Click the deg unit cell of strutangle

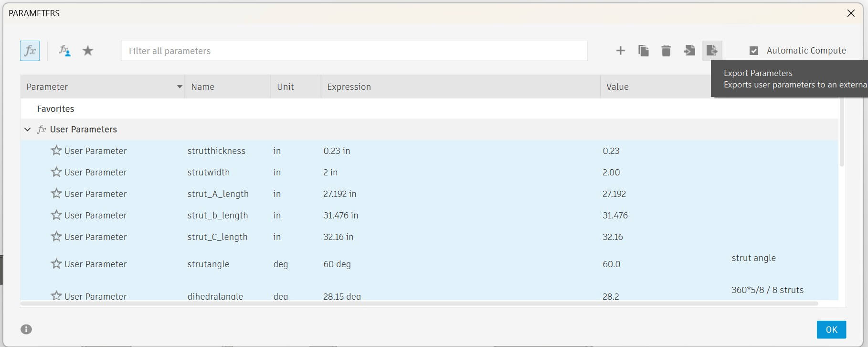click(280, 264)
